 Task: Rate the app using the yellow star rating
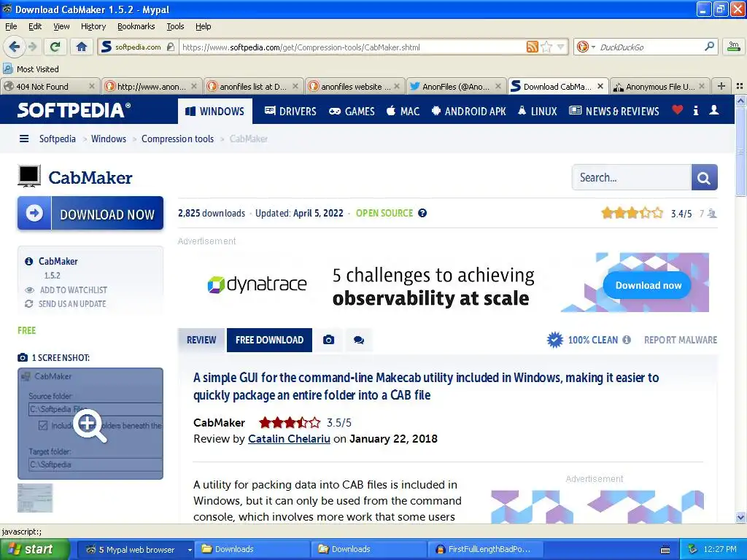[632, 213]
